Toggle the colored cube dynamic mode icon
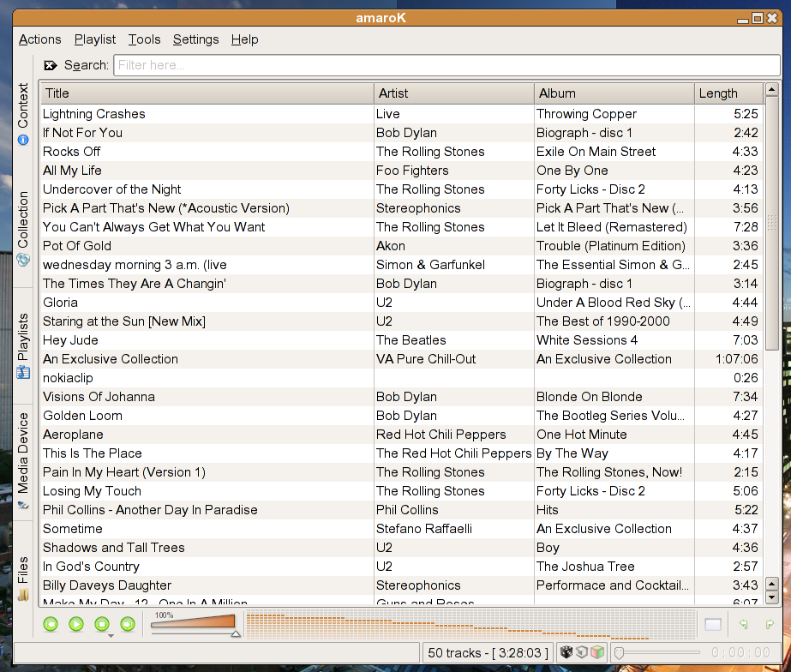The image size is (791, 672). (x=597, y=652)
